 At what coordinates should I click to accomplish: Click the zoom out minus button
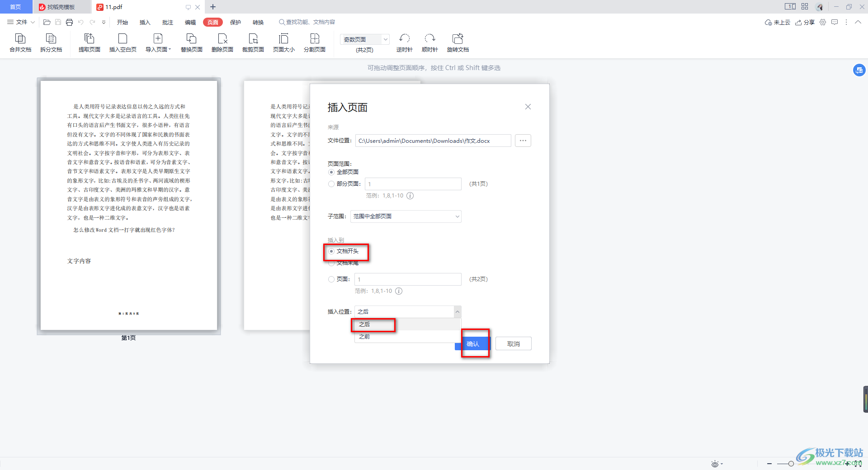[x=769, y=464]
